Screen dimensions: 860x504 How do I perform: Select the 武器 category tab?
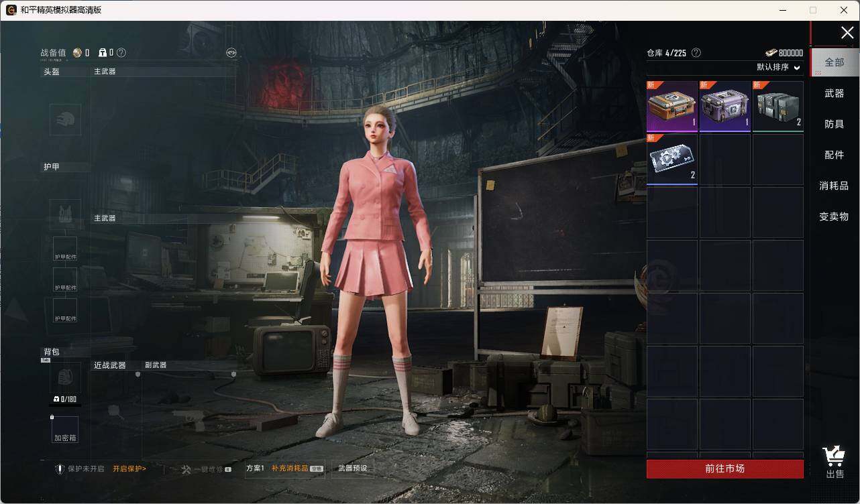835,93
